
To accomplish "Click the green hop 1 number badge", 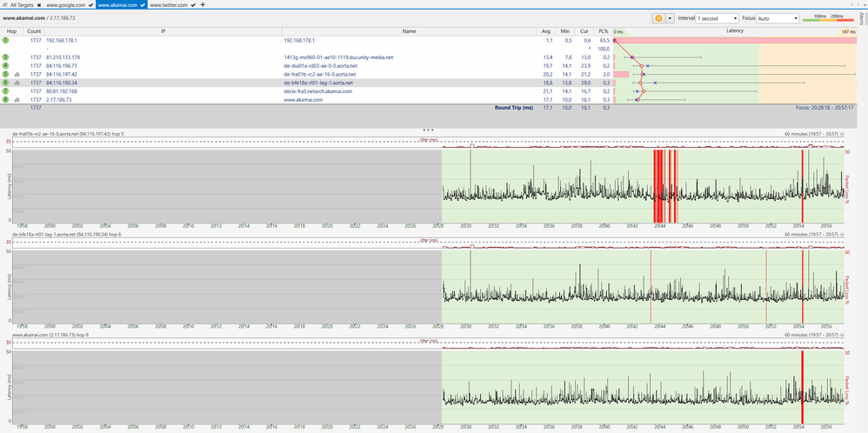I will [6, 40].
